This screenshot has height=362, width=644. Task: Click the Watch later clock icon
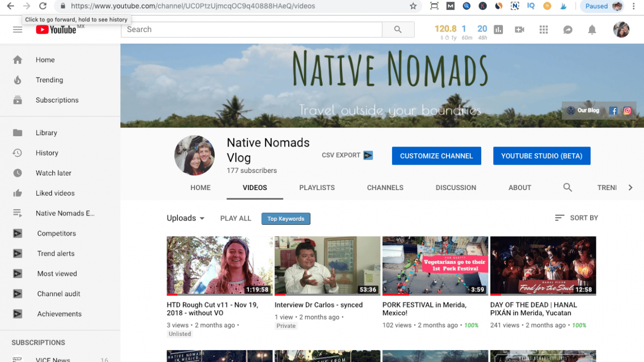18,173
